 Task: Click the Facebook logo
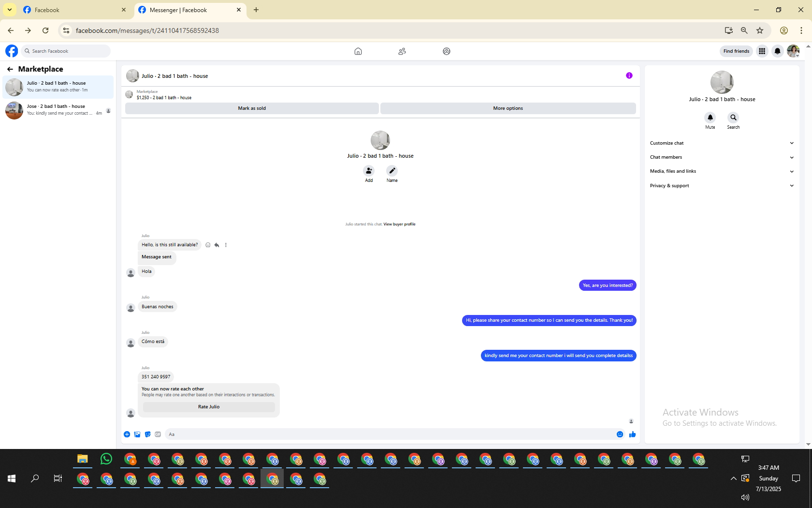pyautogui.click(x=12, y=51)
